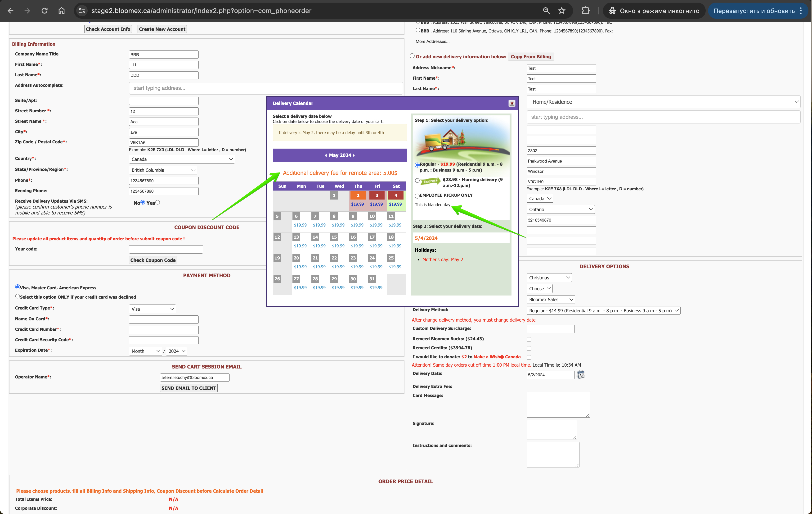Open expiration Month dropdown
This screenshot has height=514, width=812.
pos(145,351)
